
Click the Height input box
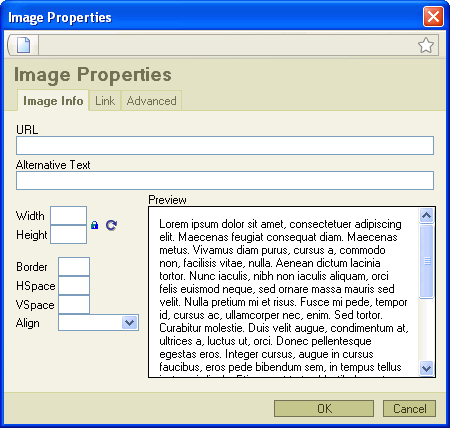tap(69, 234)
